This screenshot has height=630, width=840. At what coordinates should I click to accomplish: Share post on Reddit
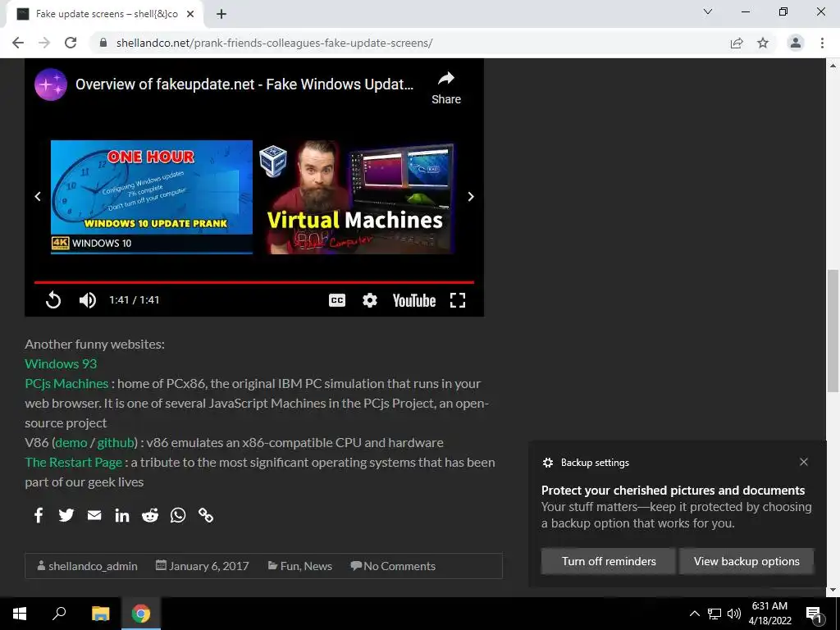pos(150,515)
